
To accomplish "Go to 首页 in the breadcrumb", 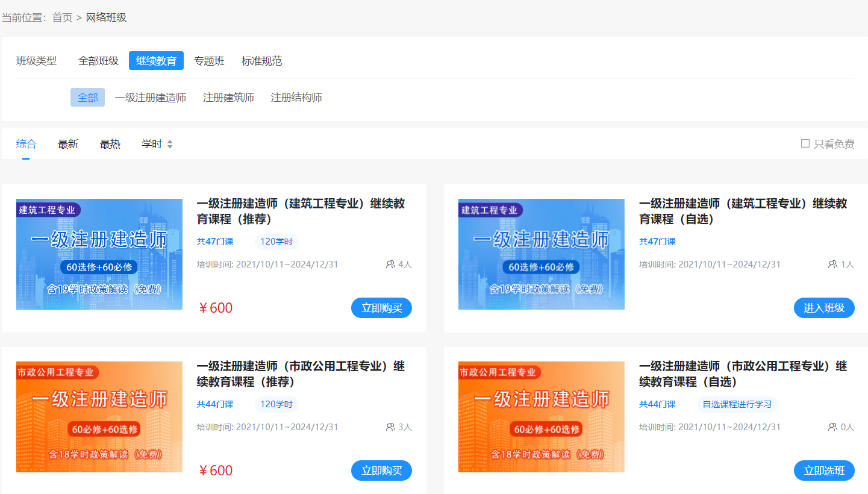I will (x=62, y=17).
